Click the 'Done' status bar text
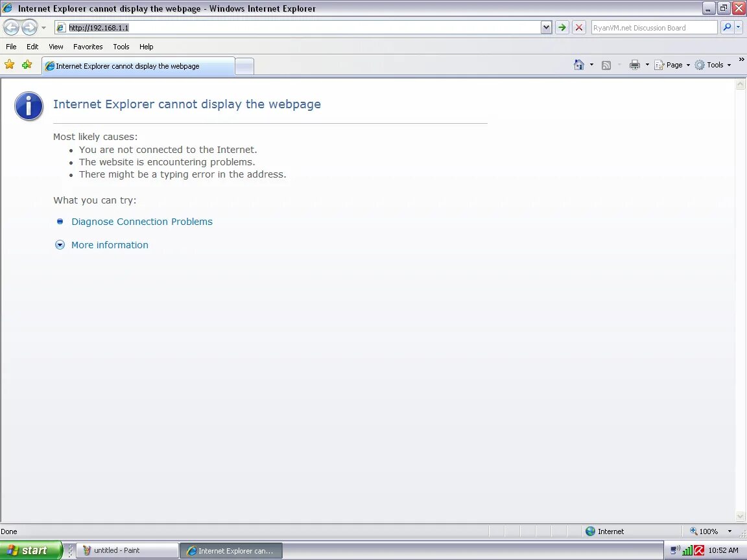747x560 pixels. (9, 531)
